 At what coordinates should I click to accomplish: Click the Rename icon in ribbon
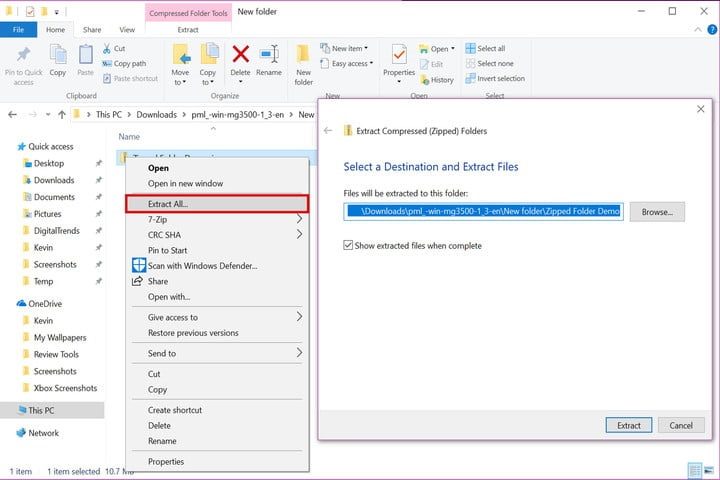click(x=268, y=54)
